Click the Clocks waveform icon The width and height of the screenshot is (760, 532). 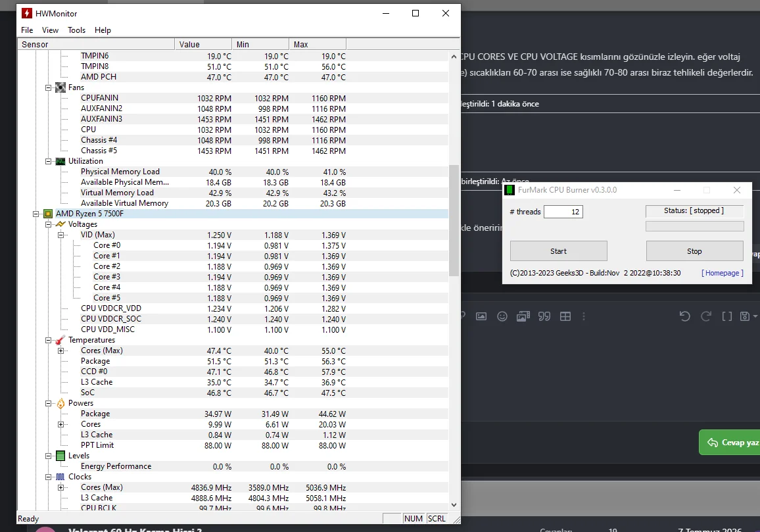click(60, 477)
